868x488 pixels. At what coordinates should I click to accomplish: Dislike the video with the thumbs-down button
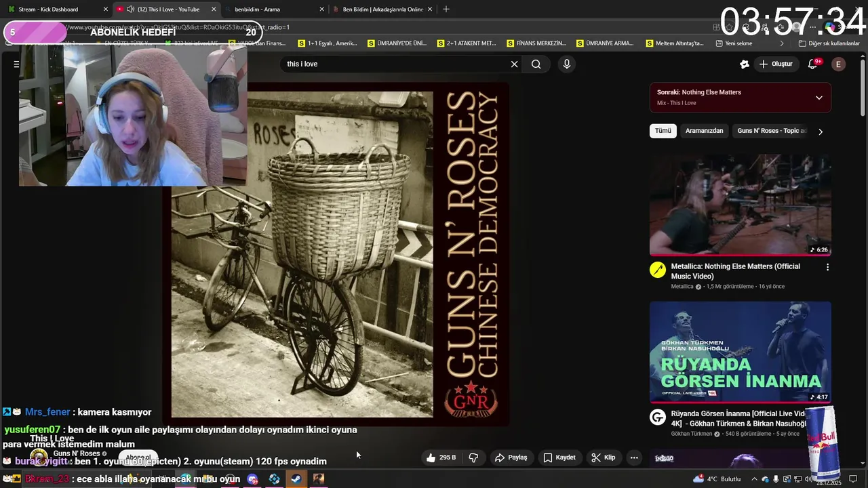pos(473,457)
